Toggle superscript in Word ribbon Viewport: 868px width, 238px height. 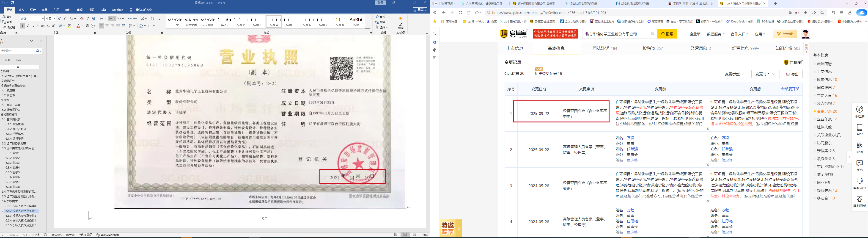tap(54, 26)
